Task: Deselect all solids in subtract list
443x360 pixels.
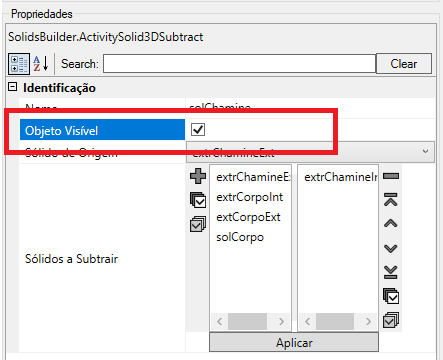Action: [391, 320]
